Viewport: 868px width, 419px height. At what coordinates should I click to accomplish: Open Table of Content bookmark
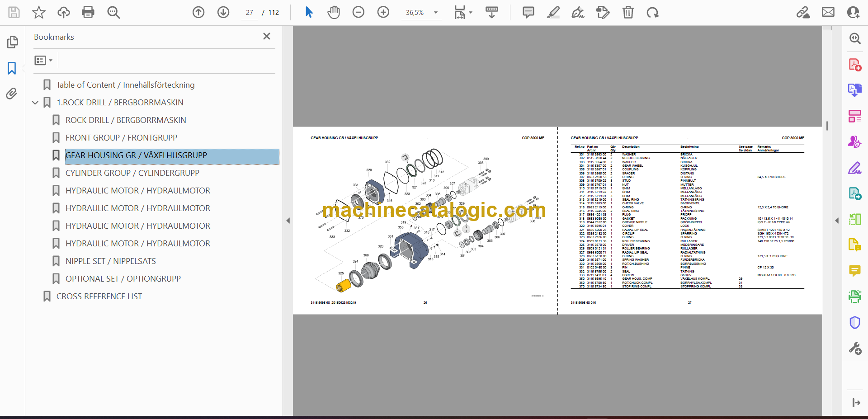point(126,85)
